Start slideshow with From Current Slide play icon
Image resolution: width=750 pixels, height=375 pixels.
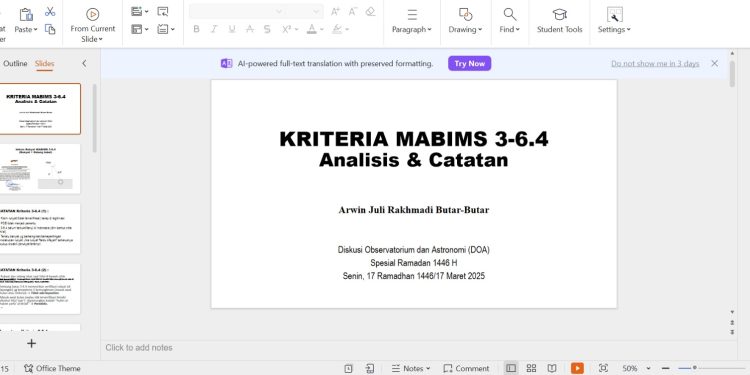(x=92, y=14)
